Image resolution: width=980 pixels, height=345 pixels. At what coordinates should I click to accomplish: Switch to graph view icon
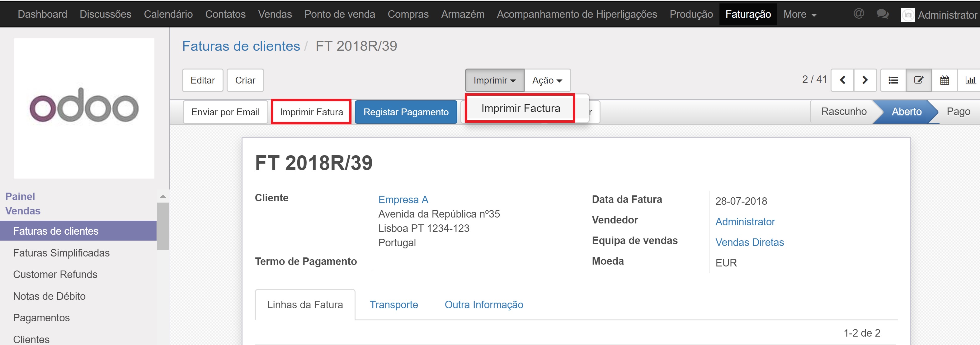click(x=970, y=80)
